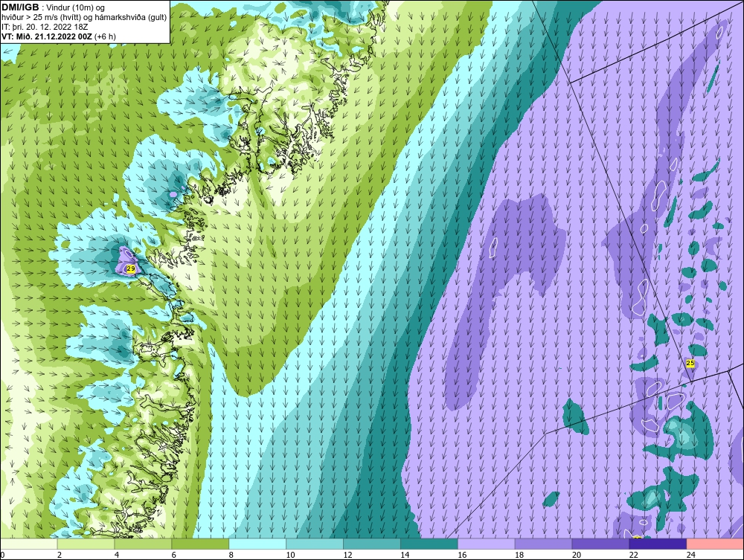Click the legend scale value "0"
This screenshot has width=744, height=560.
click(2, 555)
